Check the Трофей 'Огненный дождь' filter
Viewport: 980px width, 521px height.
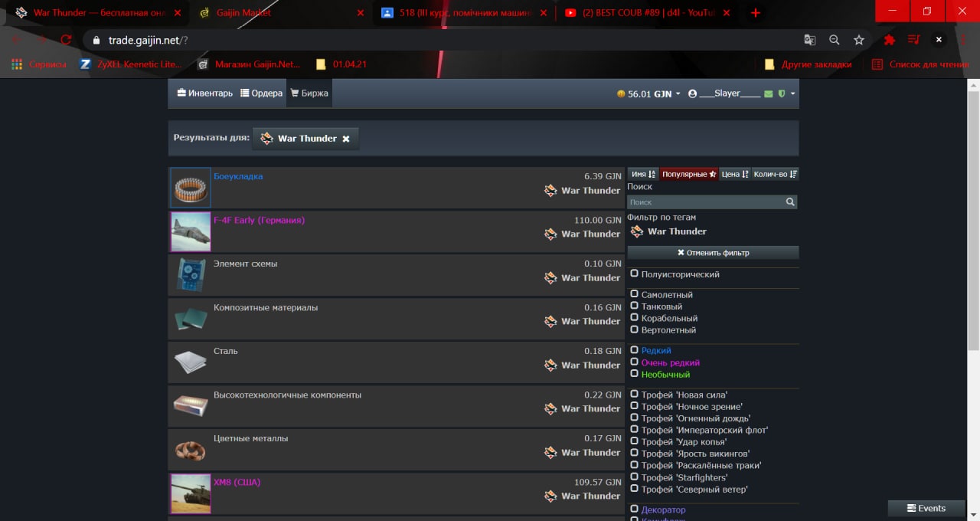(634, 418)
